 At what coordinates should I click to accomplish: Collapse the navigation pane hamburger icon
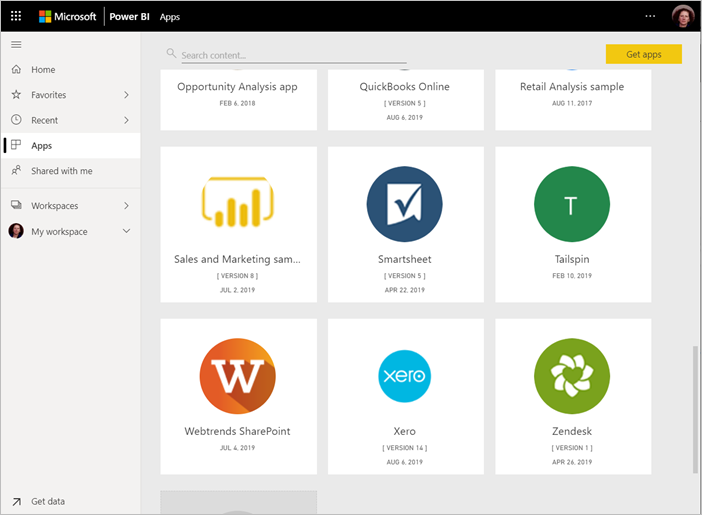tap(16, 44)
